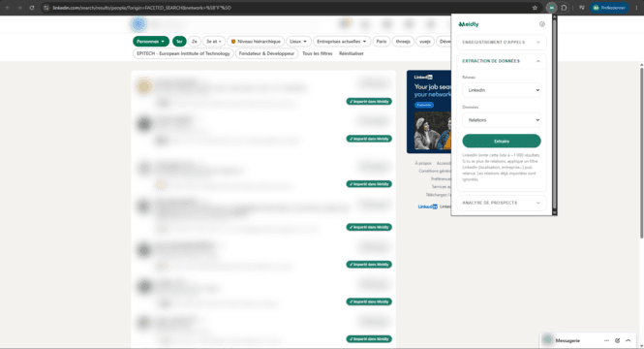
Task: Expand the Enregistrement d'appels section
Action: (x=502, y=43)
